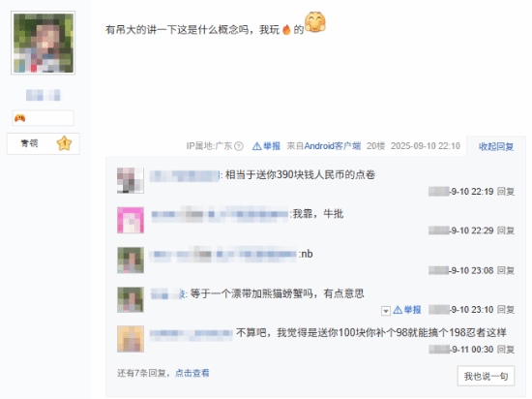
Task: Click the report triangle icon beside IP location
Action: [257, 146]
